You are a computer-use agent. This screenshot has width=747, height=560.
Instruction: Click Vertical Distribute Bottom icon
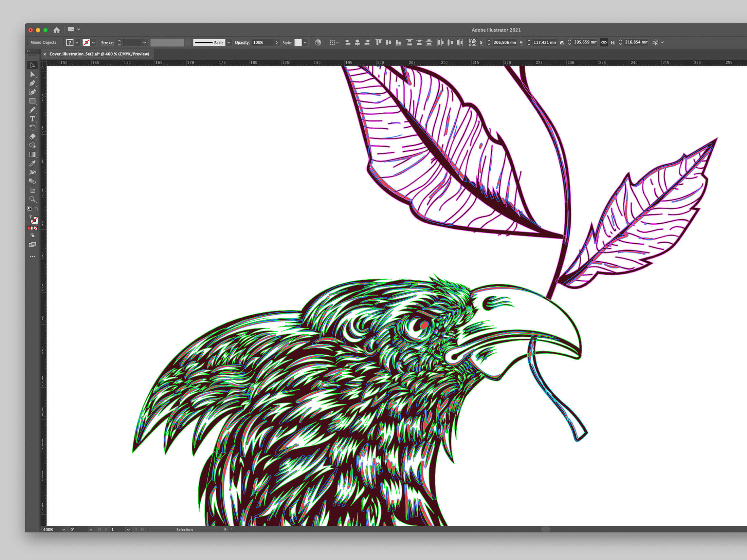429,42
